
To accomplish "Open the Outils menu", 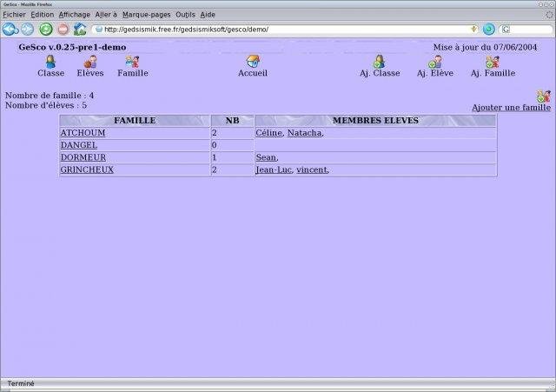I will (185, 15).
